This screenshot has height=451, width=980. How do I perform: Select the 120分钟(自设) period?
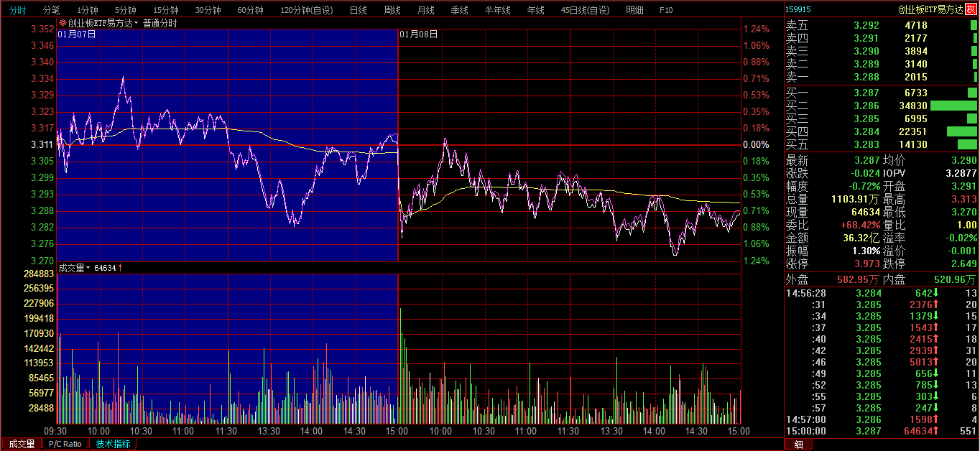(x=307, y=10)
